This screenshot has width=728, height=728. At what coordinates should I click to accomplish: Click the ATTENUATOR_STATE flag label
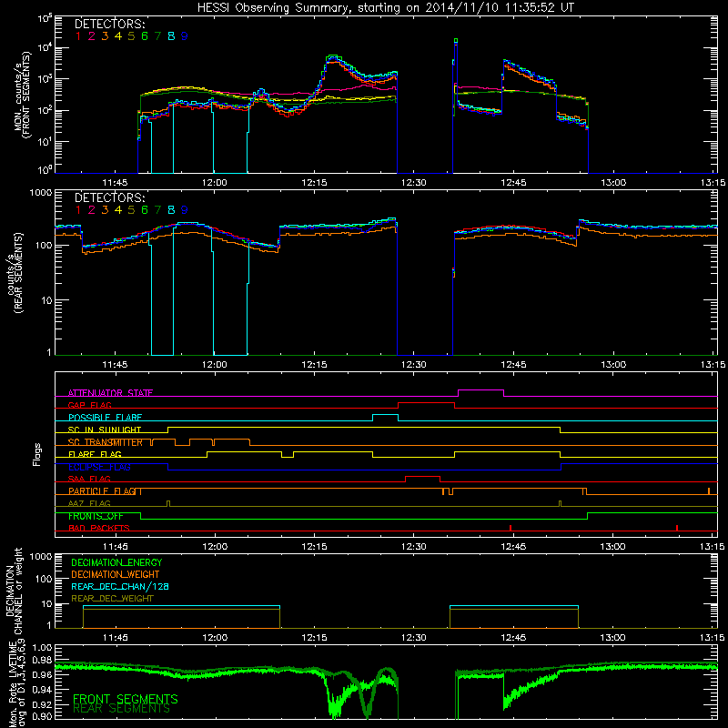(x=110, y=393)
